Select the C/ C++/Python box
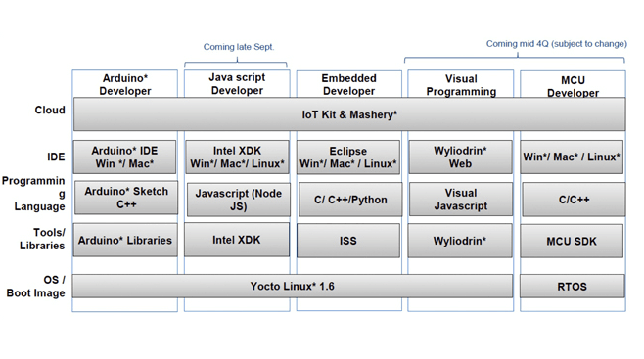This screenshot has width=644, height=359. [350, 200]
